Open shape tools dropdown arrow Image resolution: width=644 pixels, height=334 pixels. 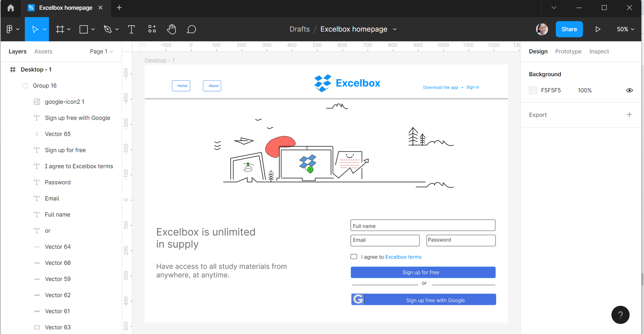point(93,29)
